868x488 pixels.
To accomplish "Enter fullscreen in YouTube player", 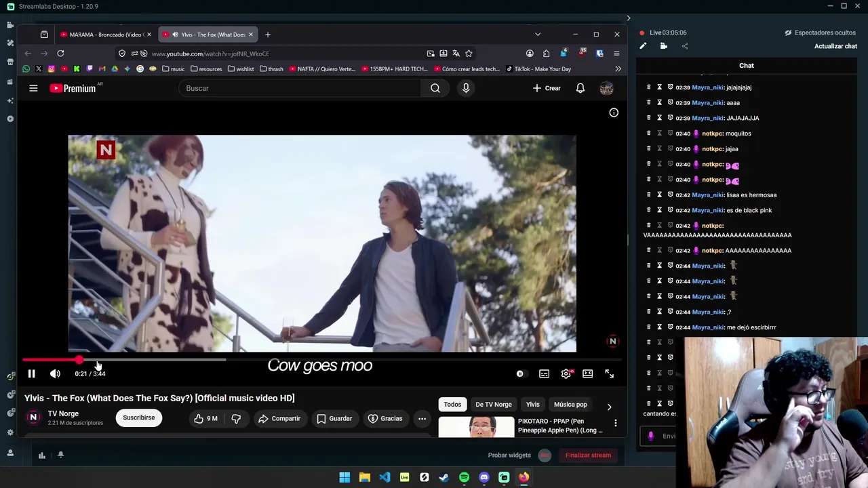I will 609,373.
